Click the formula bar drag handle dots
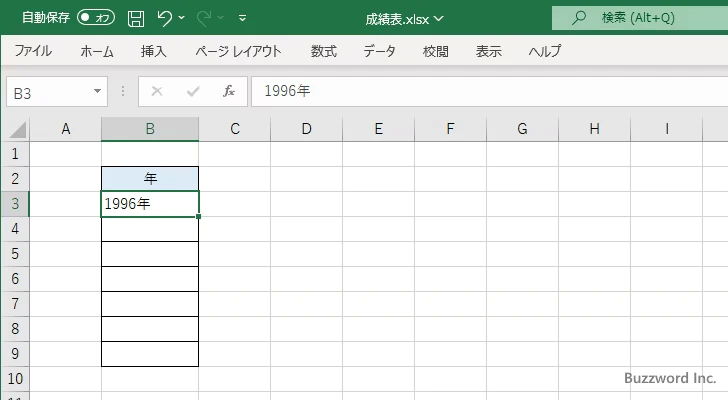Image resolution: width=728 pixels, height=400 pixels. [123, 91]
